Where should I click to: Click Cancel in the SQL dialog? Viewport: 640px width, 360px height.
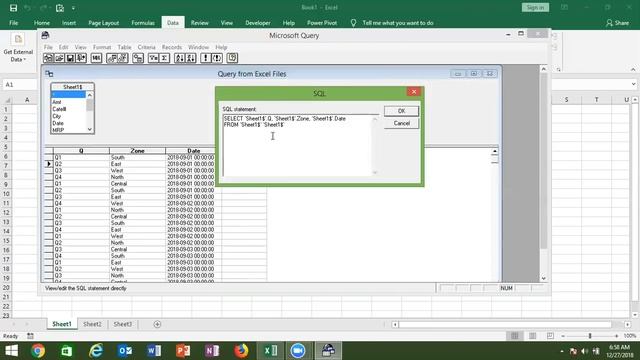point(401,123)
